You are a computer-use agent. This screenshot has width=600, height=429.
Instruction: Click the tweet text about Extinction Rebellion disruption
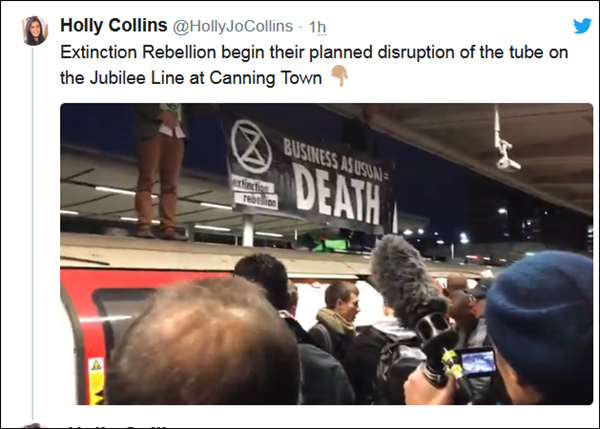tap(314, 65)
